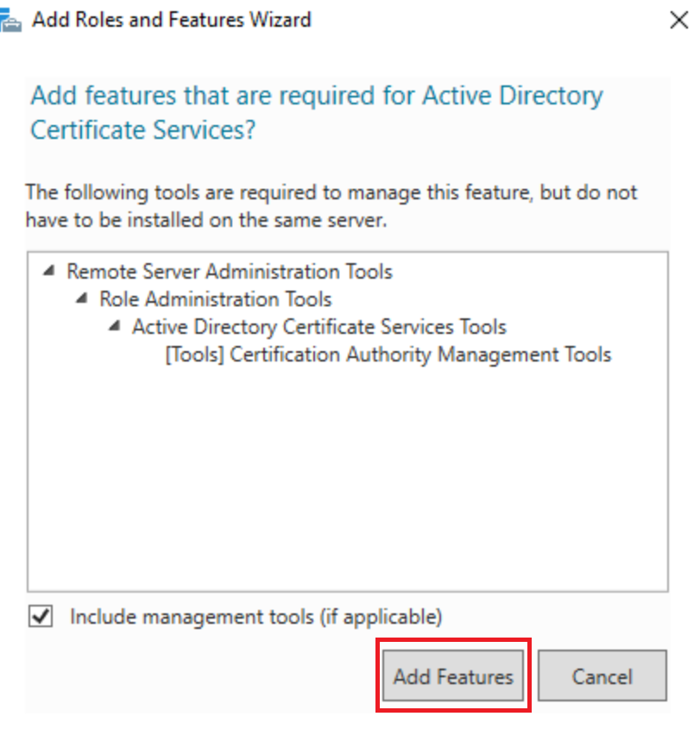Click the 'Include management tools (if applicable)' label text
The height and width of the screenshot is (729, 700).
[x=255, y=617]
